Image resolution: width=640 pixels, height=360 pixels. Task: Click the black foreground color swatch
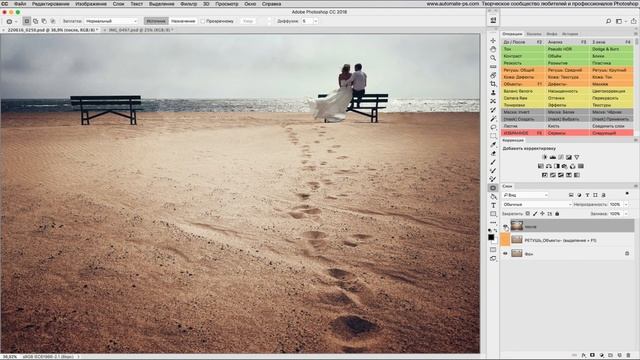491,237
